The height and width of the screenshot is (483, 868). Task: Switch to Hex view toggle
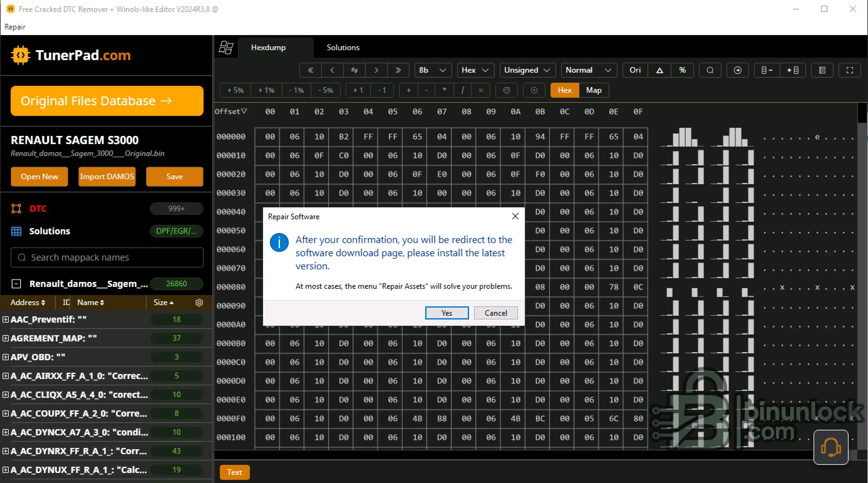tap(565, 90)
